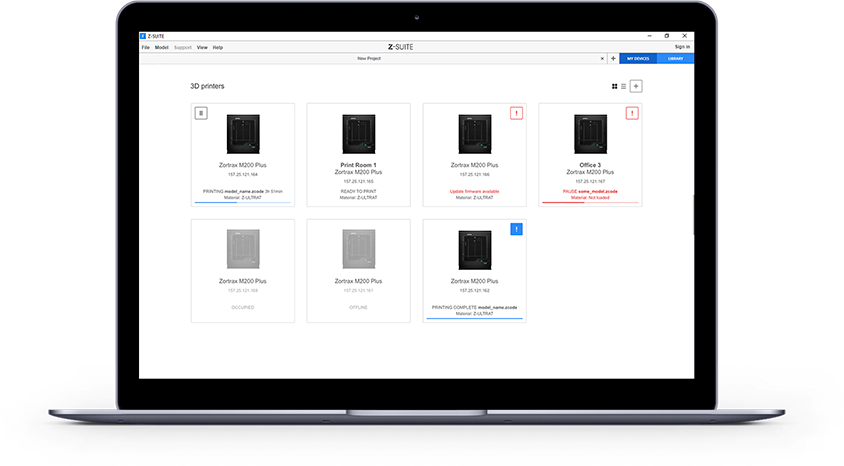Click the Z-SUITE logo in the title bar
The width and height of the screenshot is (844, 466).
click(145, 35)
